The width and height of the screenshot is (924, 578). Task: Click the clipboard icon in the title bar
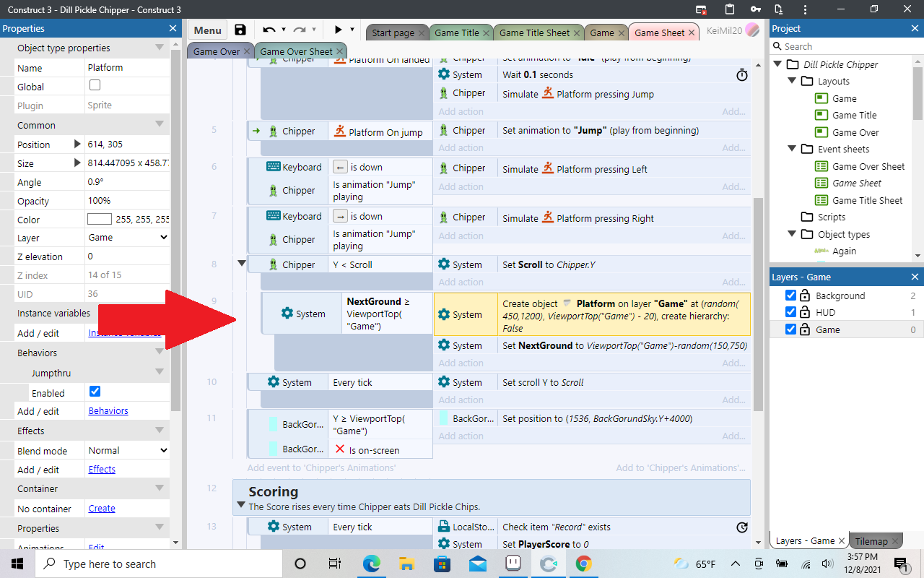[x=729, y=9]
